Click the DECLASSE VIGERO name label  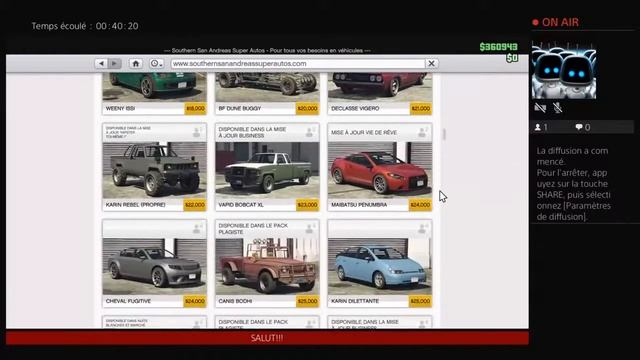tap(355, 109)
